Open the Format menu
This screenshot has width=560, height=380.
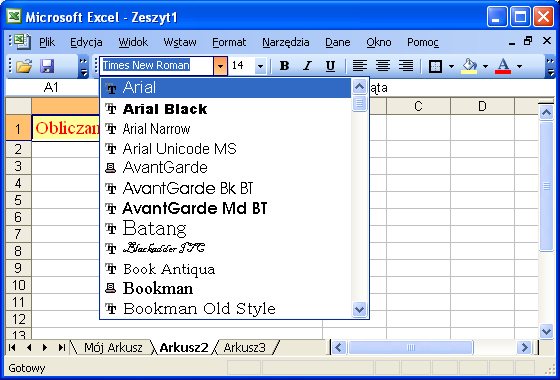pos(229,42)
